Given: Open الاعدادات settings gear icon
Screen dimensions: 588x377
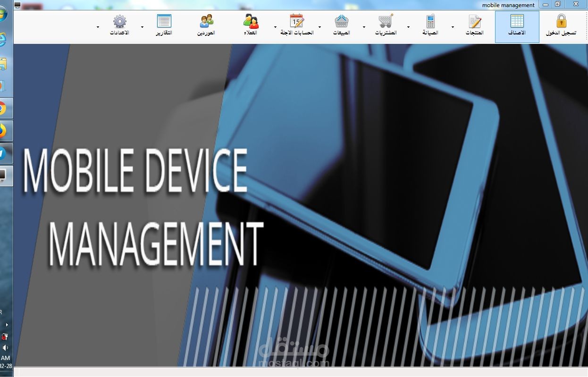Looking at the screenshot, I should 120,21.
